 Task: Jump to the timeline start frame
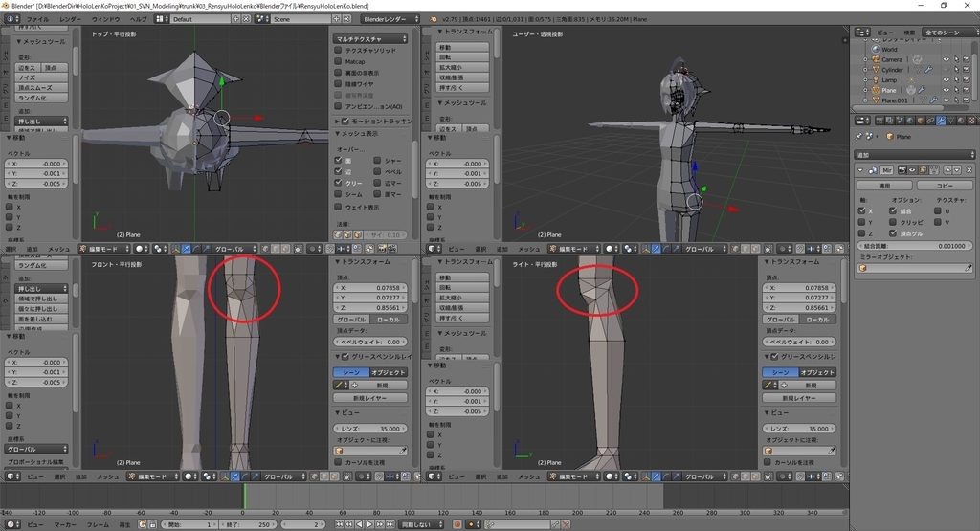tap(340, 524)
